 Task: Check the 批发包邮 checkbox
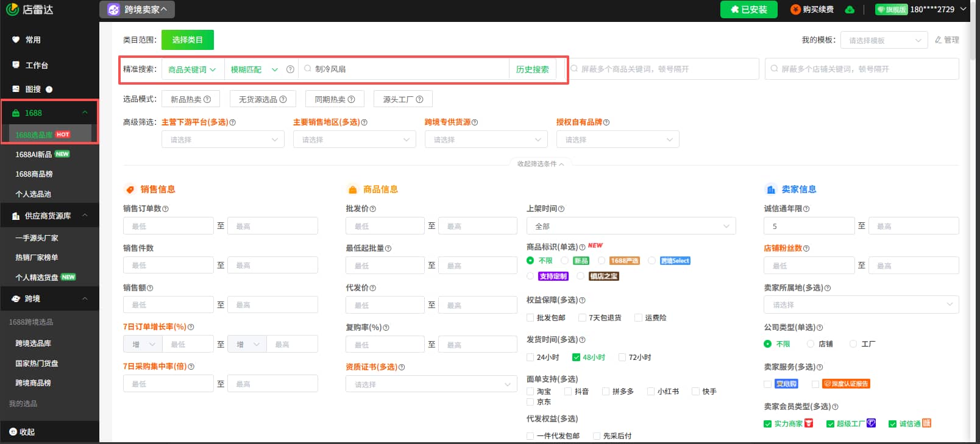pos(530,318)
